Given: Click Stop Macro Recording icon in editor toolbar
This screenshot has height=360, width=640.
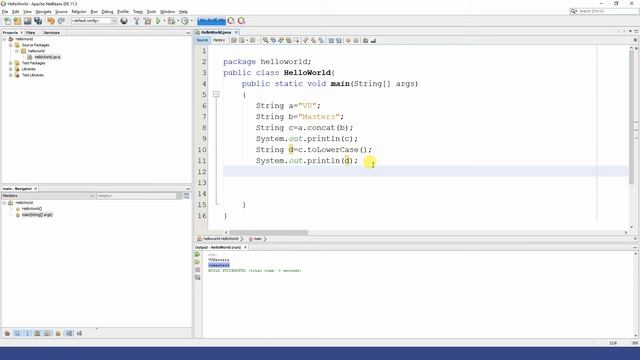Looking at the screenshot, I should pyautogui.click(x=356, y=40).
